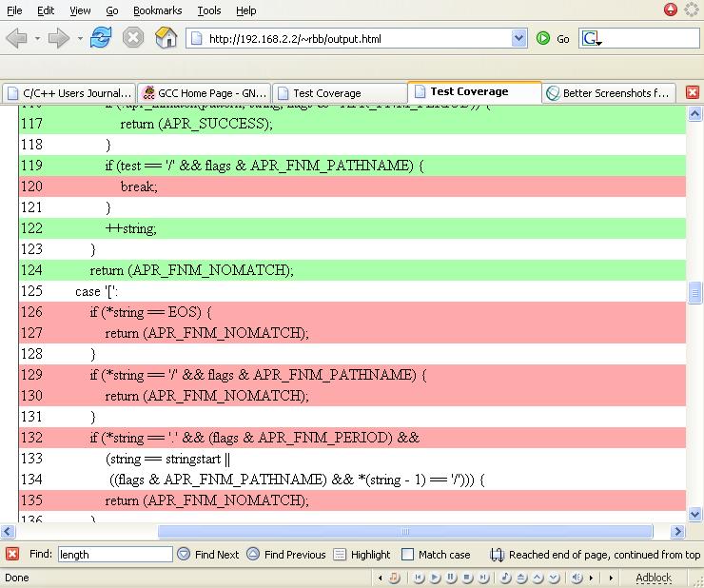This screenshot has width=704, height=588.
Task: Enable the Match case checkbox
Action: 408,554
